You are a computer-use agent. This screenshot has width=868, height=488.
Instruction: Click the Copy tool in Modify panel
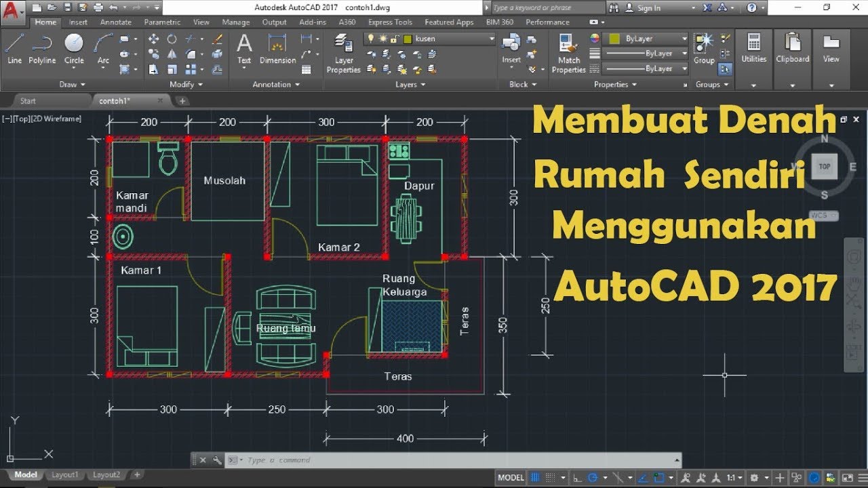click(153, 54)
